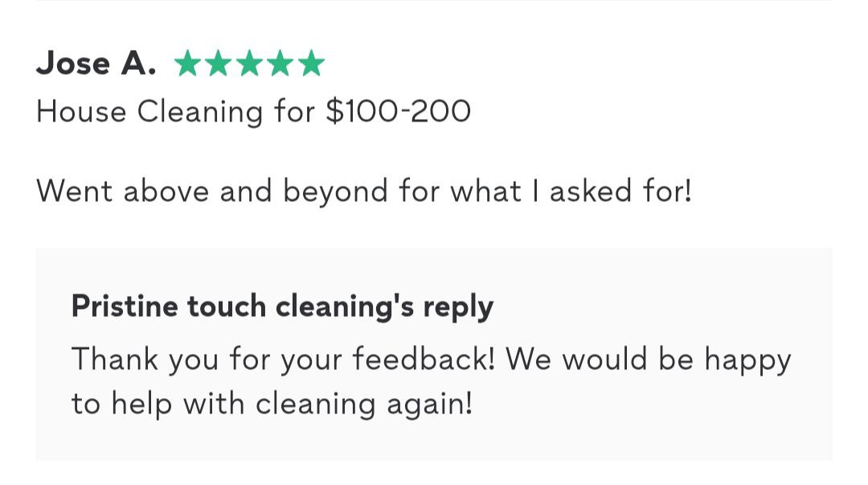Click the "$100-200" price range

tap(398, 112)
